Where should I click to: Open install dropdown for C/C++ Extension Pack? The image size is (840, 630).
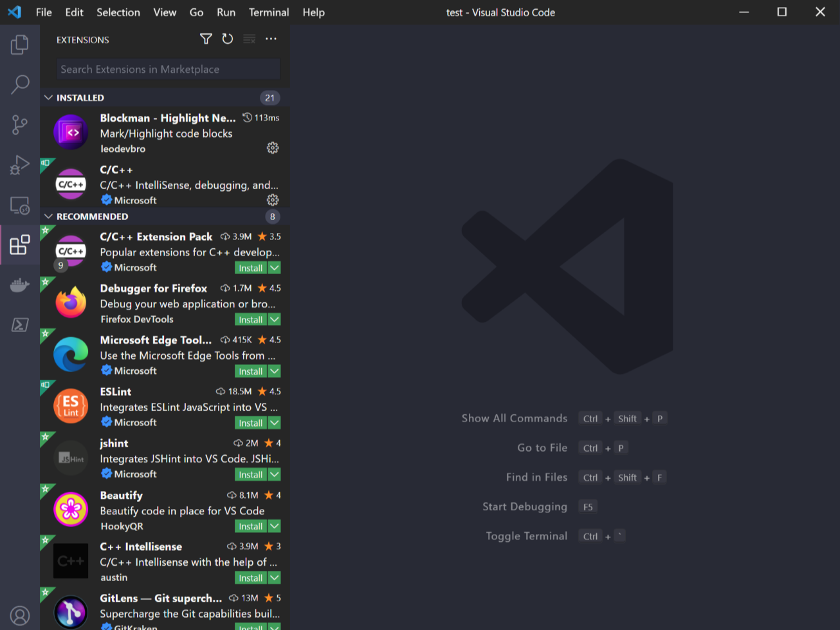tap(275, 268)
